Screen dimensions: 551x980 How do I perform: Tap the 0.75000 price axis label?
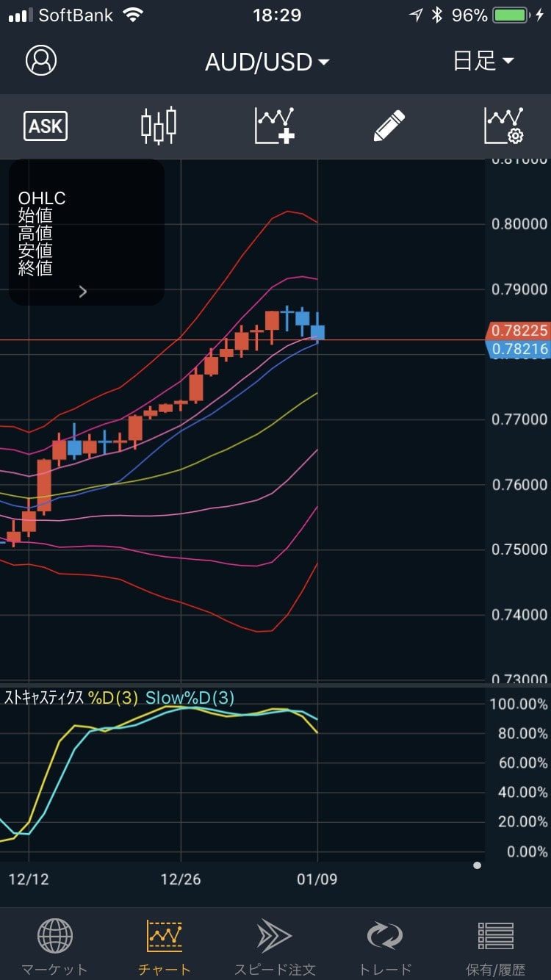tap(519, 550)
